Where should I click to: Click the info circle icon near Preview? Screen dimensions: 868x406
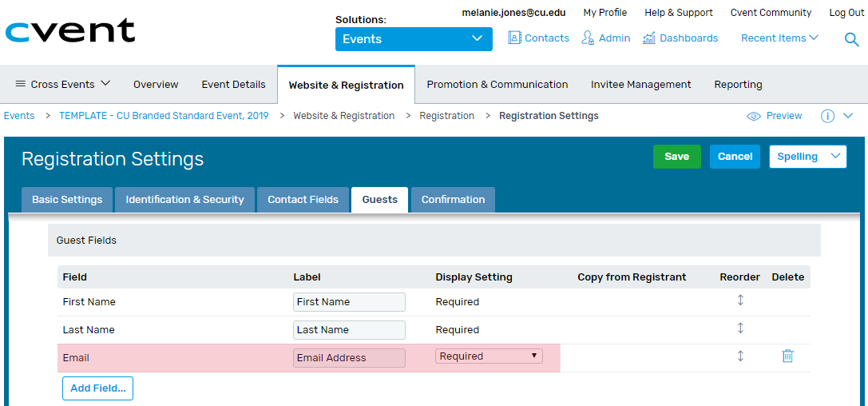(827, 117)
